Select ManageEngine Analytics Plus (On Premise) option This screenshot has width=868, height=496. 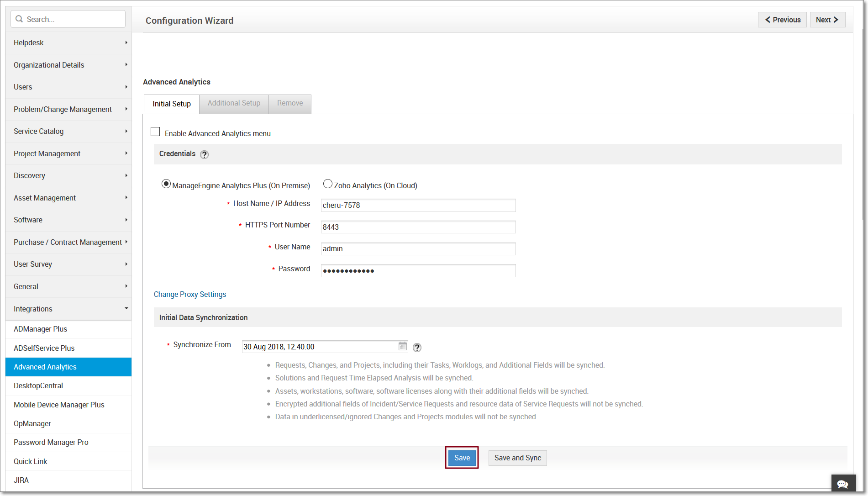click(166, 184)
